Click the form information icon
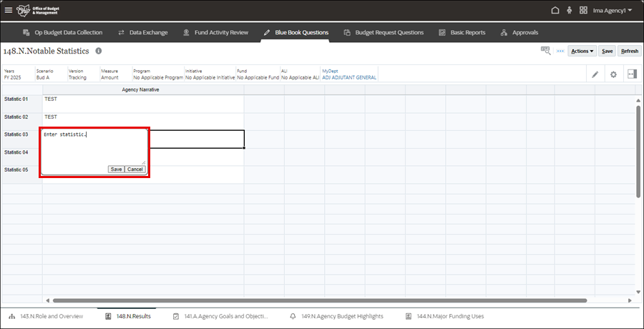 pyautogui.click(x=99, y=51)
